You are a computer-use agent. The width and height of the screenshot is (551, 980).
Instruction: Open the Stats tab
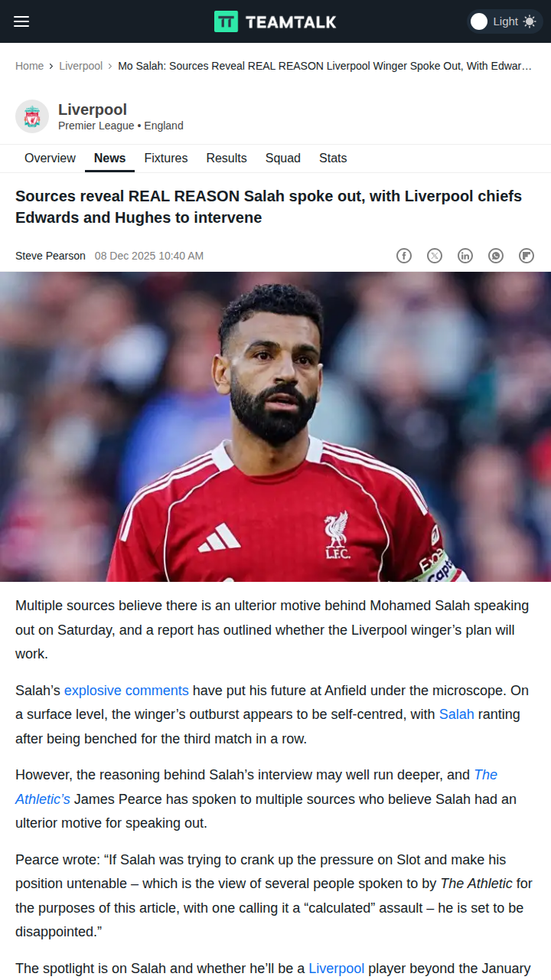coord(333,158)
